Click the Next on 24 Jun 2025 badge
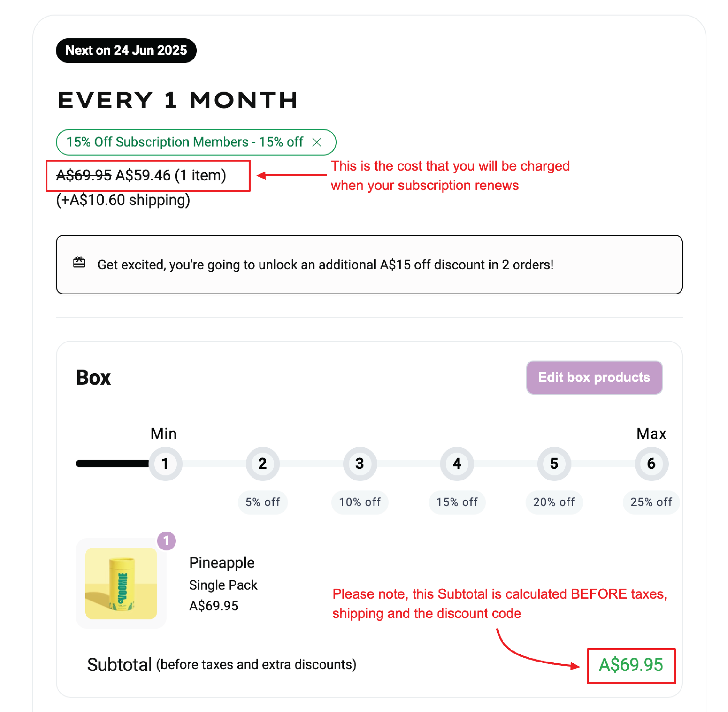728x712 pixels. (x=126, y=50)
